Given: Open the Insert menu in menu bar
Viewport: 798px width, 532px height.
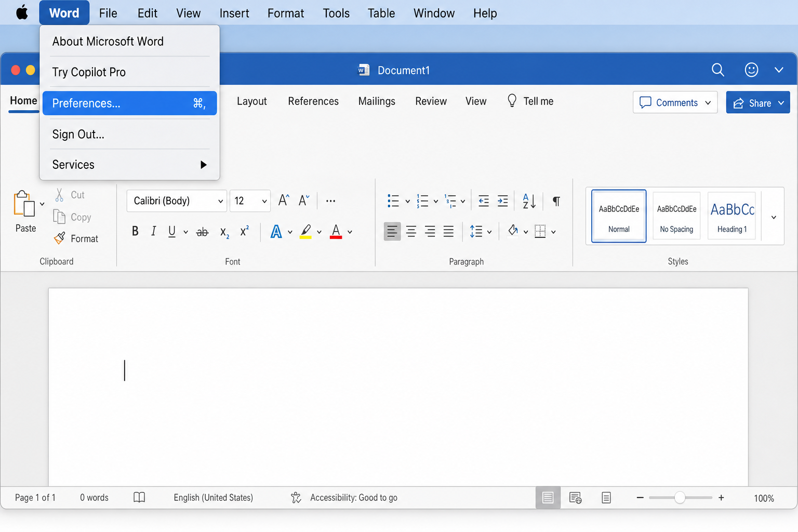Looking at the screenshot, I should [234, 13].
